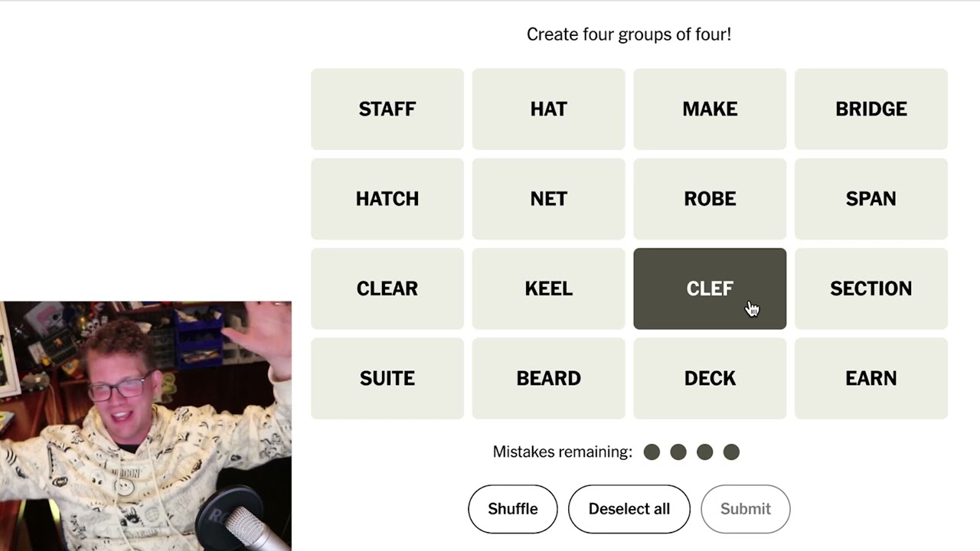Select the SPAN tile
Viewport: 980px width, 551px height.
[871, 199]
